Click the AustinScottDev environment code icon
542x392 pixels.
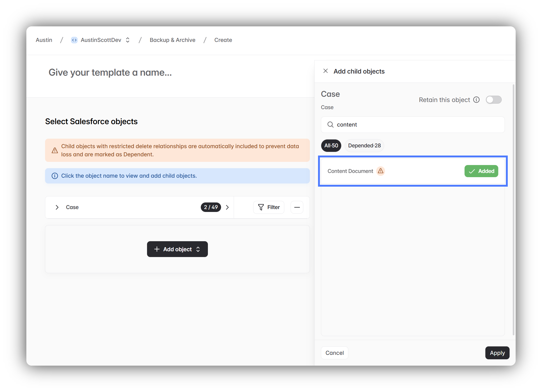(74, 40)
